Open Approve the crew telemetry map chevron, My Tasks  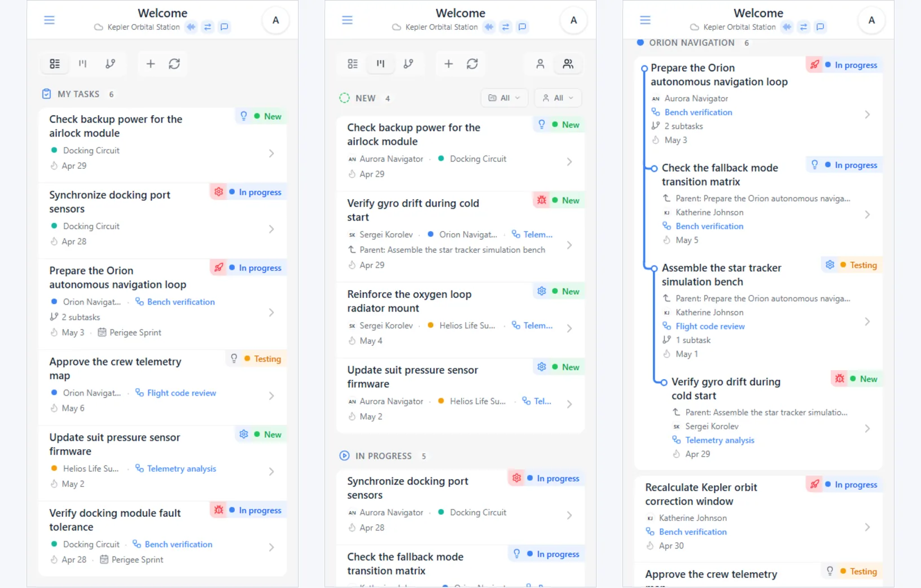[271, 396]
